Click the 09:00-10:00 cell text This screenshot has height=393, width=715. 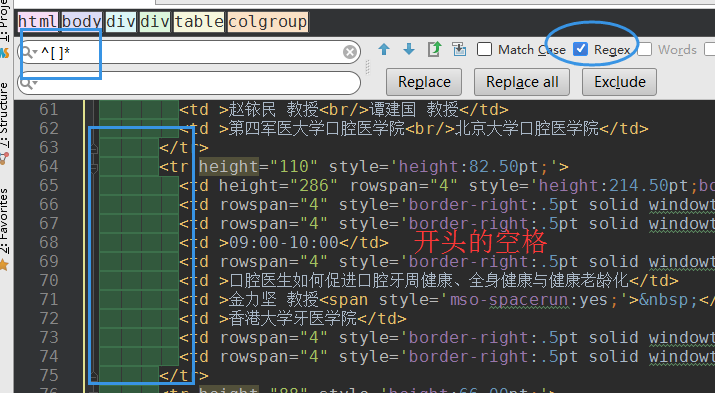point(284,243)
